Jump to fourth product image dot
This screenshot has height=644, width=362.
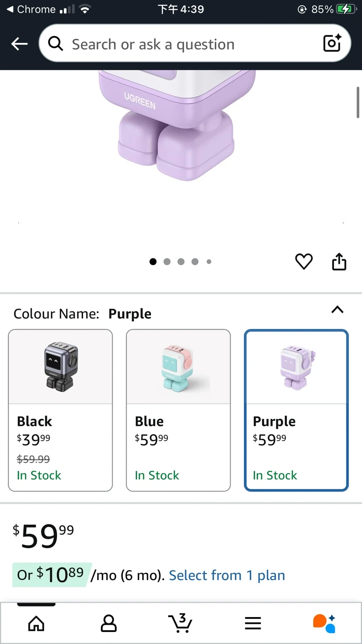click(x=195, y=262)
